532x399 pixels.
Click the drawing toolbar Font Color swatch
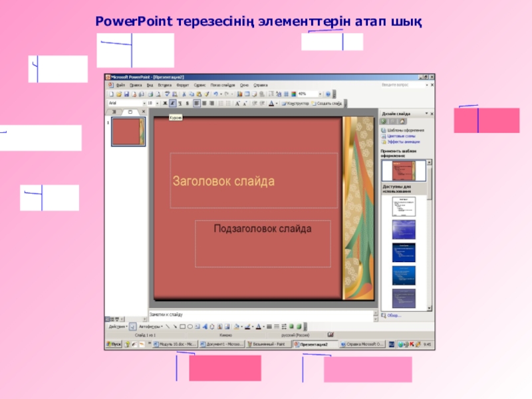tap(259, 327)
